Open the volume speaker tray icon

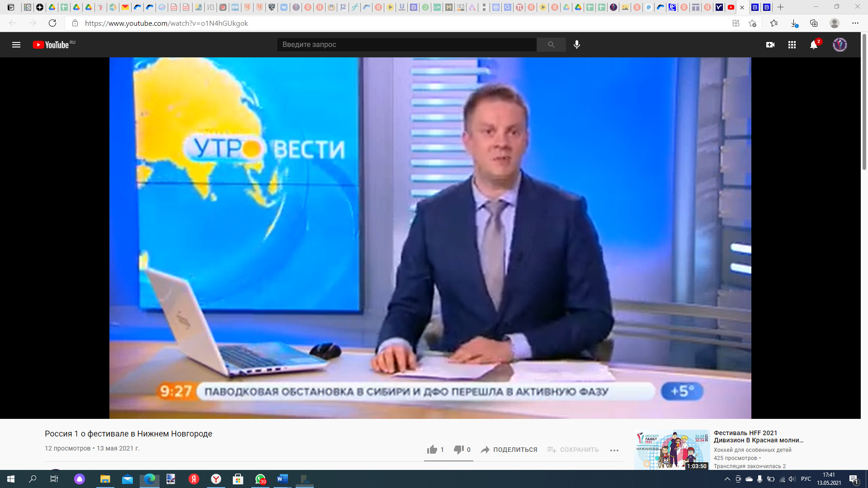coord(792,479)
